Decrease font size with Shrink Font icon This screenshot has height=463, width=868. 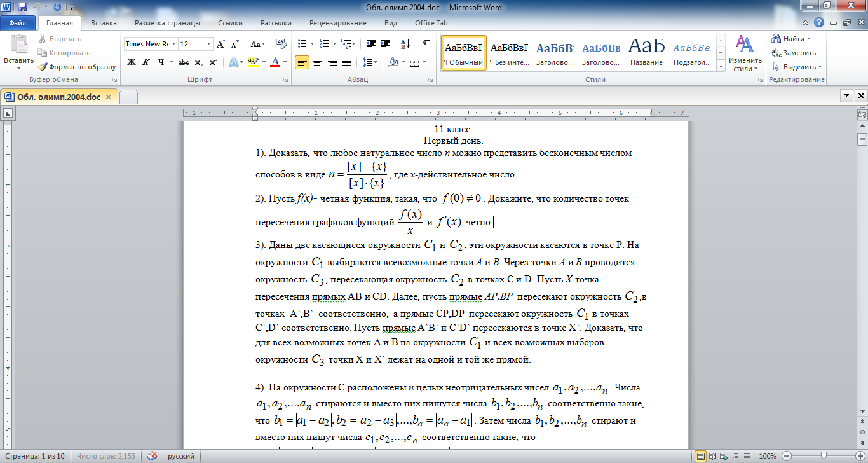(234, 45)
